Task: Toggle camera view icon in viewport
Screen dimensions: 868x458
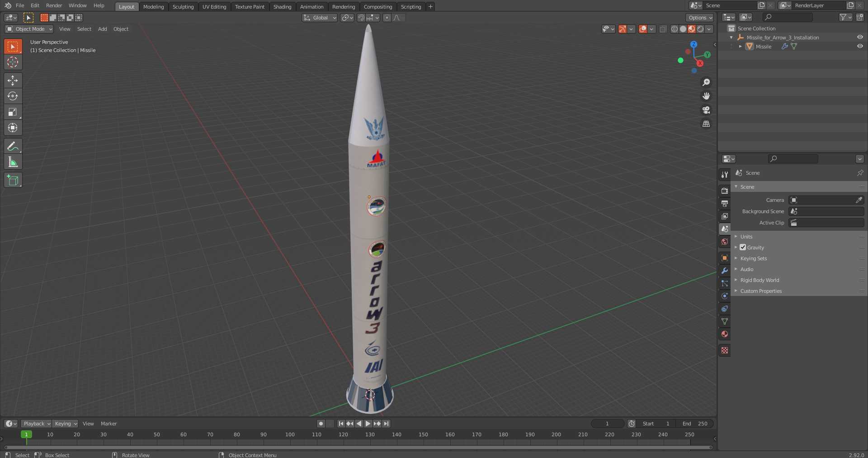Action: point(706,110)
